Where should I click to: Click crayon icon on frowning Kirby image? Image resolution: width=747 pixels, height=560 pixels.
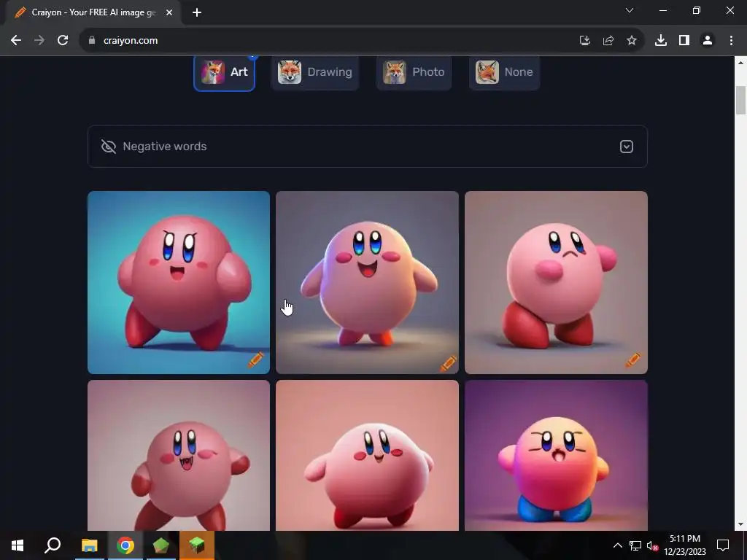632,360
